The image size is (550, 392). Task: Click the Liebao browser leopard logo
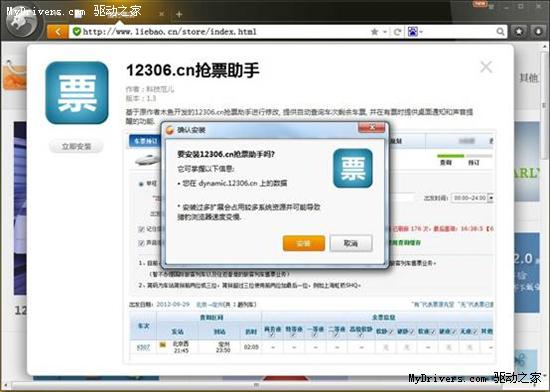click(21, 23)
